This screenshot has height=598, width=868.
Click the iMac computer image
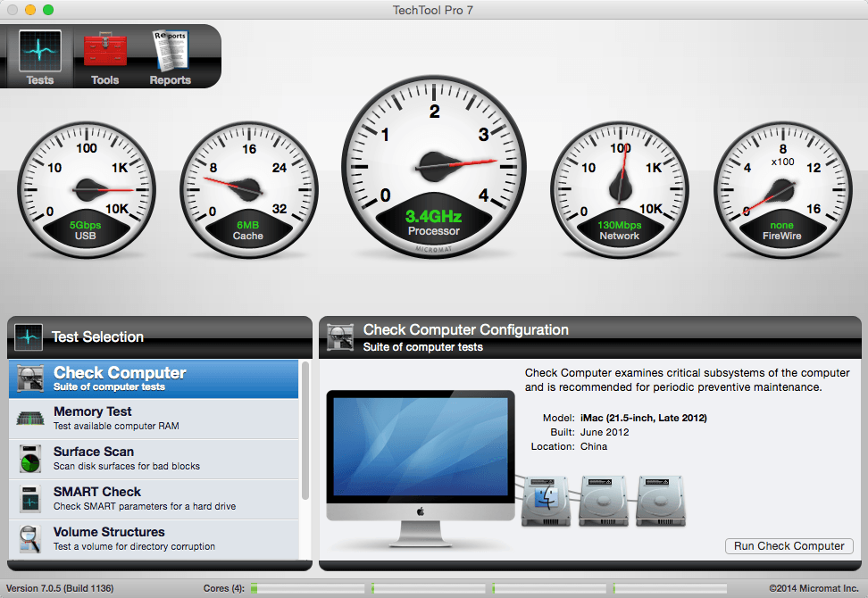pyautogui.click(x=421, y=468)
